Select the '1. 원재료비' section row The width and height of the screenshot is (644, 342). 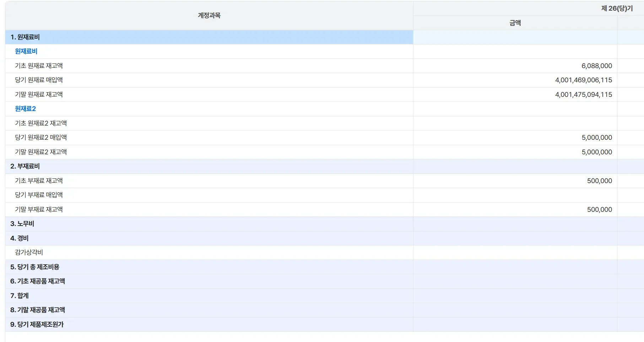pyautogui.click(x=25, y=37)
